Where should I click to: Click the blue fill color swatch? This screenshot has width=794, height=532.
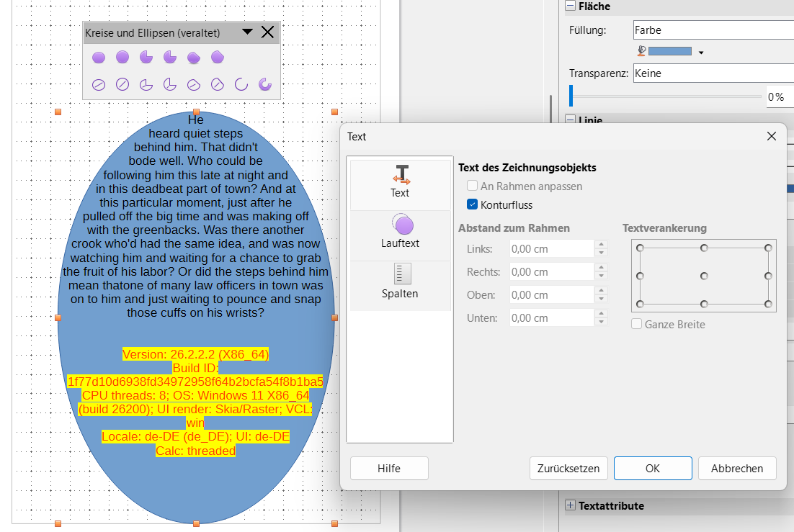tap(669, 51)
